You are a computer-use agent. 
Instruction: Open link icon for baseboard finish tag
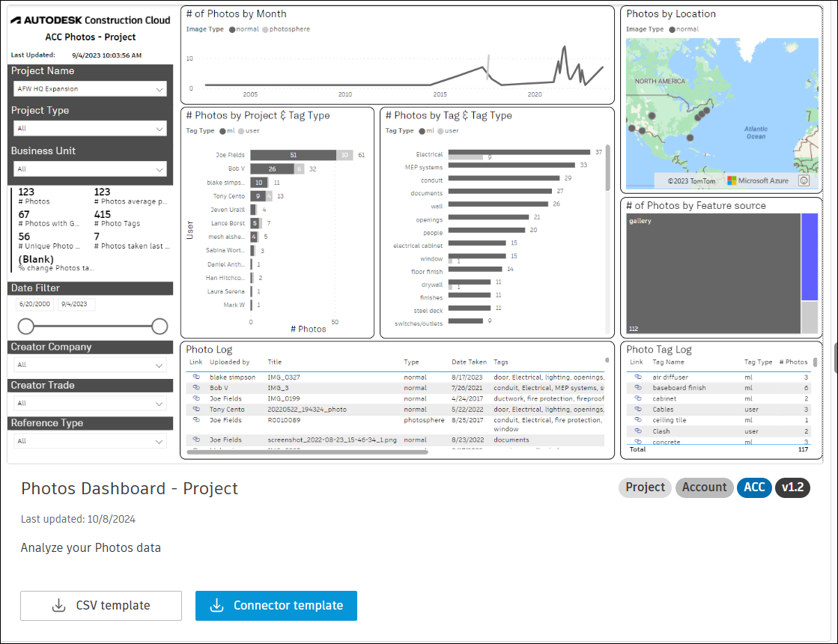click(x=637, y=387)
